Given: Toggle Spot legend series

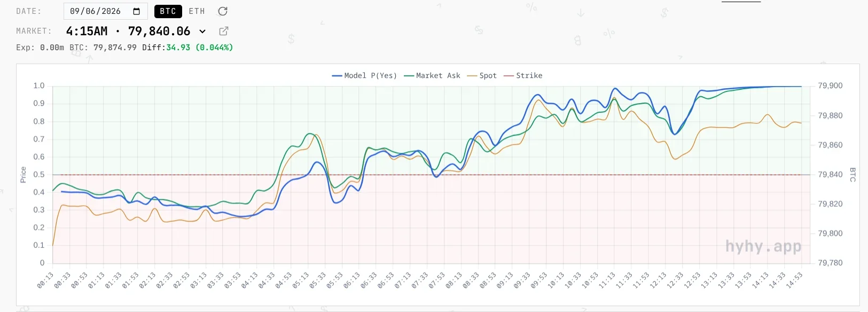Looking at the screenshot, I should (481, 76).
